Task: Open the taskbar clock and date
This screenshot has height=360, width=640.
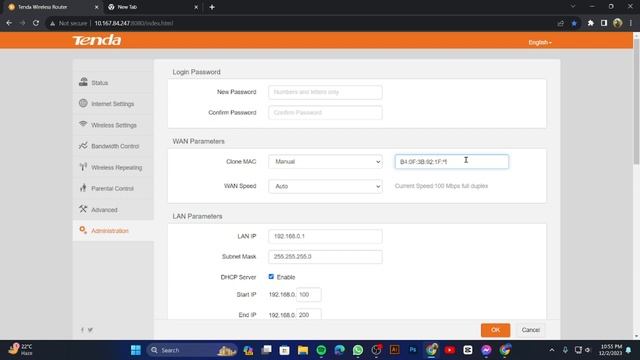Action: point(611,350)
